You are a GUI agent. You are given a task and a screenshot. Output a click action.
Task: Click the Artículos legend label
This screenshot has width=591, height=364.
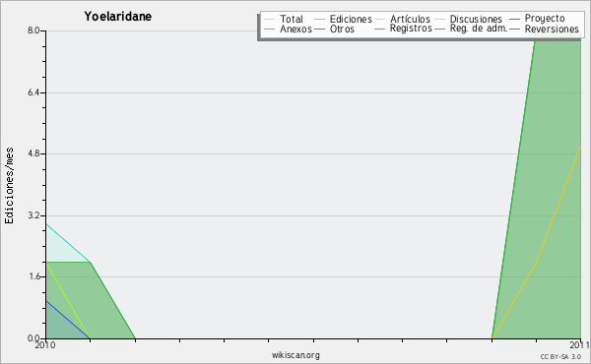click(x=410, y=19)
